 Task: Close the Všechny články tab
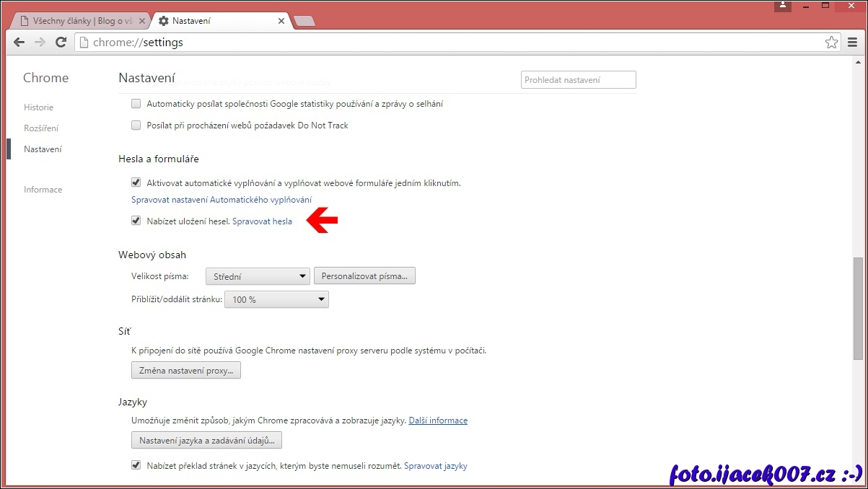click(142, 21)
